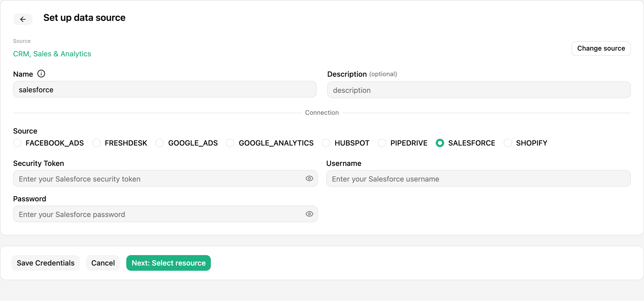
Task: Click into the Description input field
Action: 479,90
